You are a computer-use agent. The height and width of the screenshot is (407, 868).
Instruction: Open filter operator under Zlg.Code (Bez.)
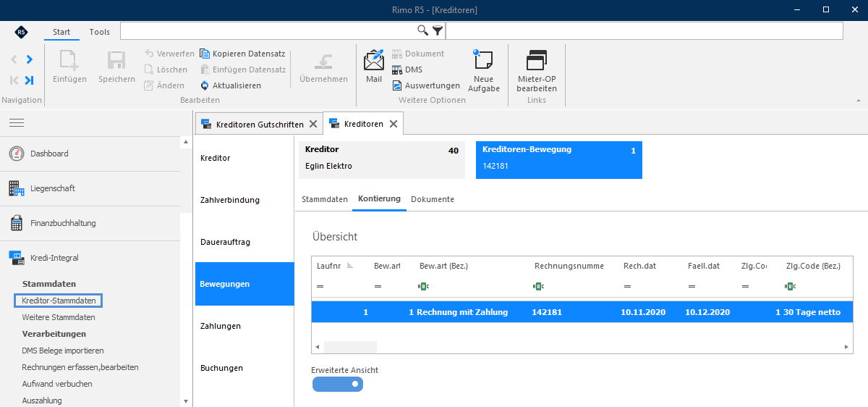pos(790,287)
